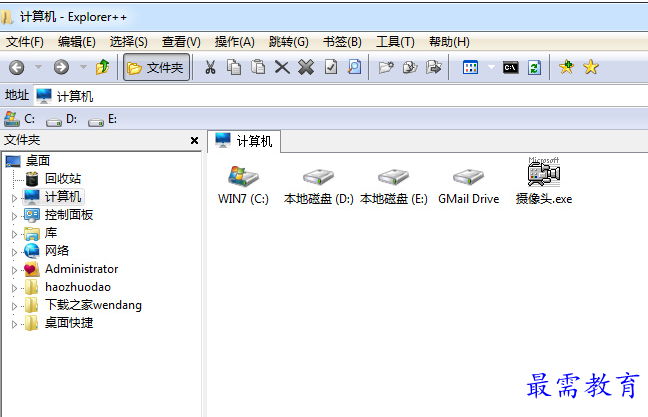Change view mode with the views icon
Viewport: 648px width, 417px height.
tap(470, 67)
